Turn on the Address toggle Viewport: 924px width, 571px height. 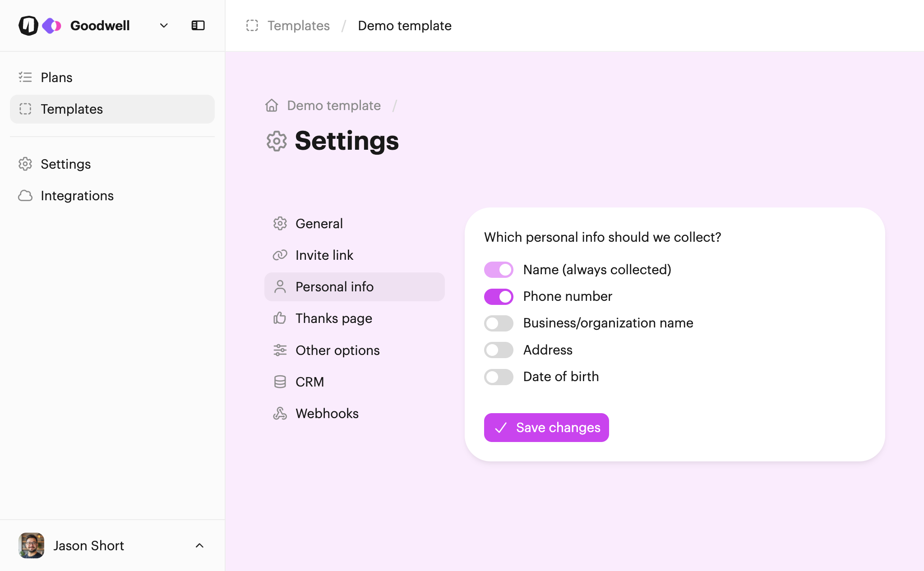(x=499, y=350)
